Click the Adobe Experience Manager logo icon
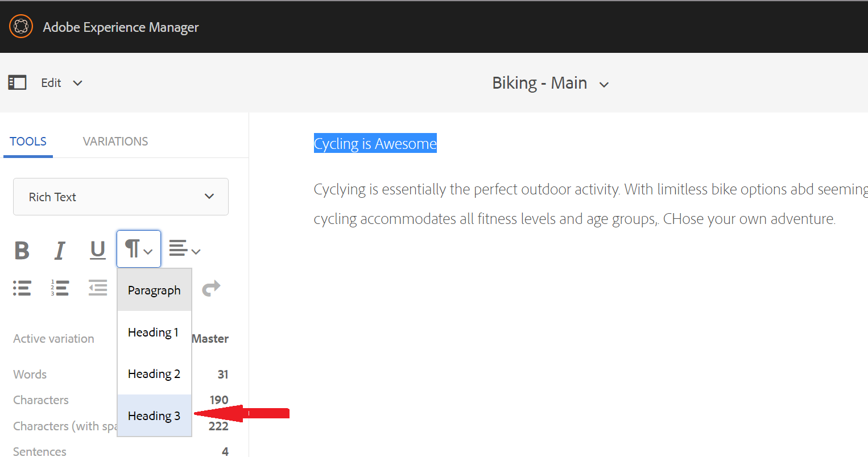Viewport: 868px width, 457px height. click(x=21, y=27)
